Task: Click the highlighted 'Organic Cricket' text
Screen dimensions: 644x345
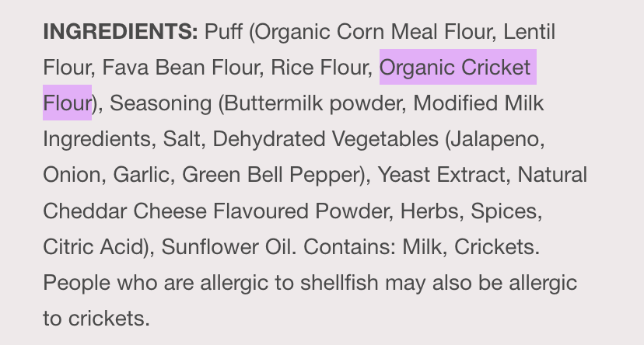Action: 455,68
